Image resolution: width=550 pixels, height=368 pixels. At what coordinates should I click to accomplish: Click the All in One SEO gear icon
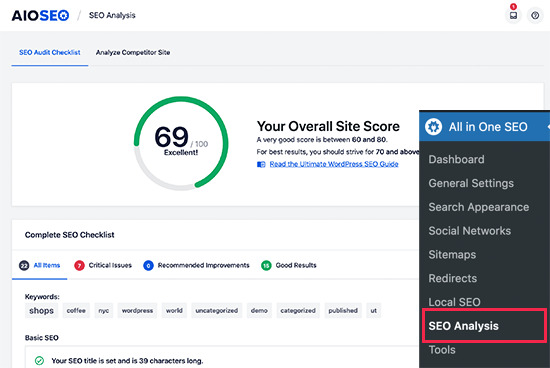(x=434, y=127)
